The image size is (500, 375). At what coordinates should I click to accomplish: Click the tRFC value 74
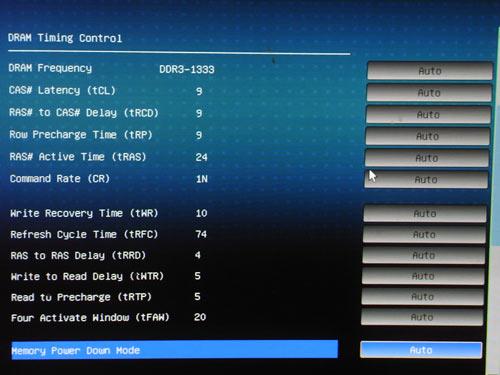pyautogui.click(x=201, y=234)
